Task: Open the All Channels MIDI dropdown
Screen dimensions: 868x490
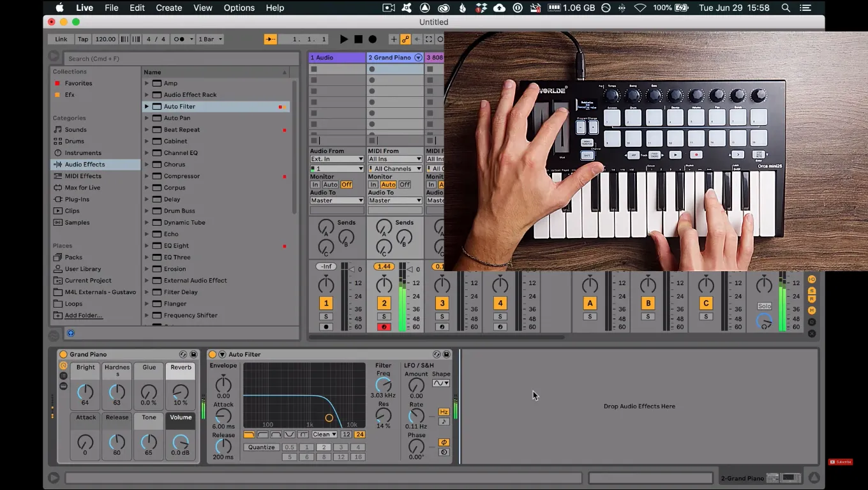Action: click(395, 168)
